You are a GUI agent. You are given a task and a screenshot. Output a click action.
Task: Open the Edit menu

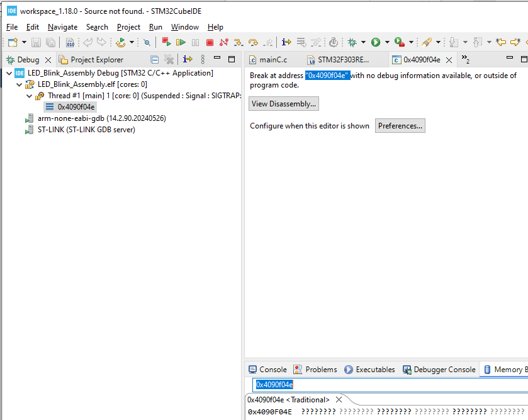tap(33, 27)
